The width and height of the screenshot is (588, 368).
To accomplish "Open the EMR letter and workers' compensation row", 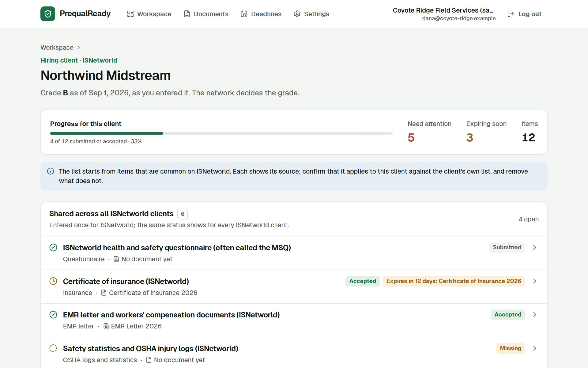I will 294,320.
